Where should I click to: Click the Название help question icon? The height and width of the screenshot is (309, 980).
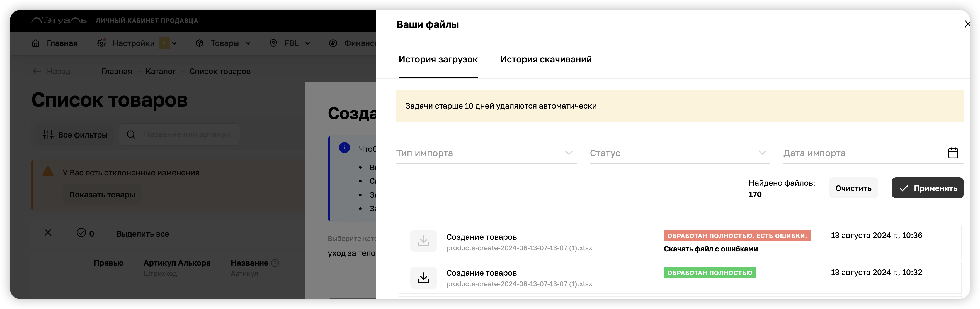[275, 263]
